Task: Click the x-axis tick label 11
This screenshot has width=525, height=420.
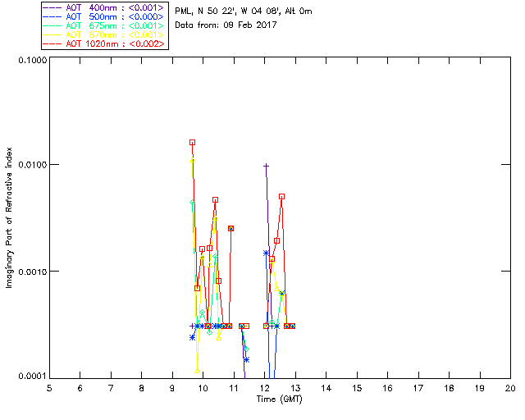Action: click(234, 388)
